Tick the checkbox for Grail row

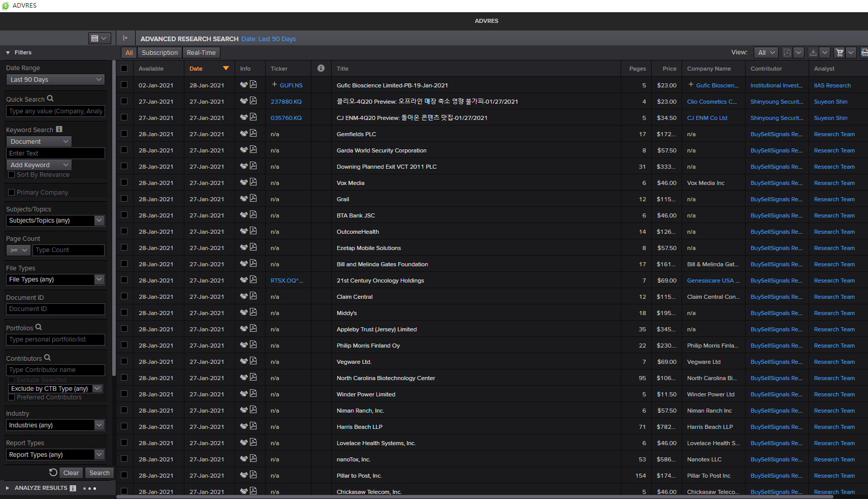tap(124, 199)
